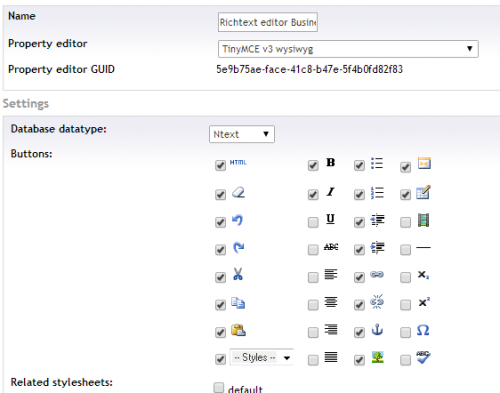The height and width of the screenshot is (393, 500).
Task: Click the Settings section heading
Action: click(x=26, y=103)
